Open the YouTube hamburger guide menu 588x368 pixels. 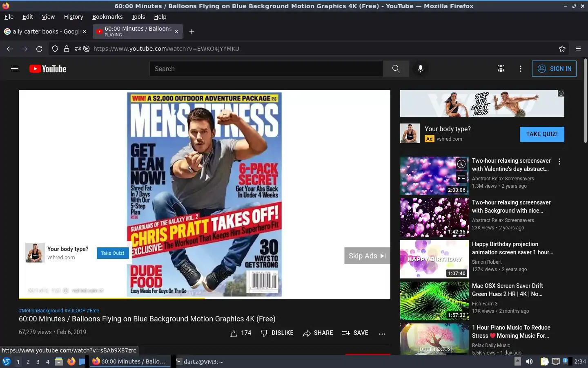coord(15,69)
